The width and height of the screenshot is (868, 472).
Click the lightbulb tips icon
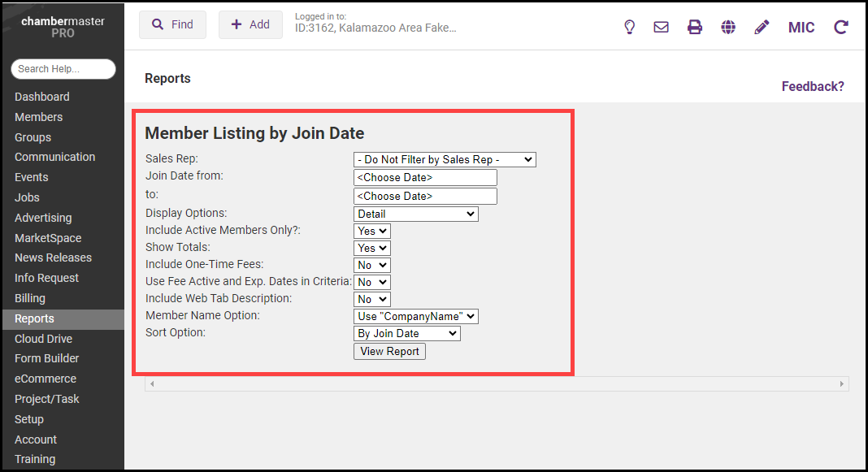tap(629, 27)
